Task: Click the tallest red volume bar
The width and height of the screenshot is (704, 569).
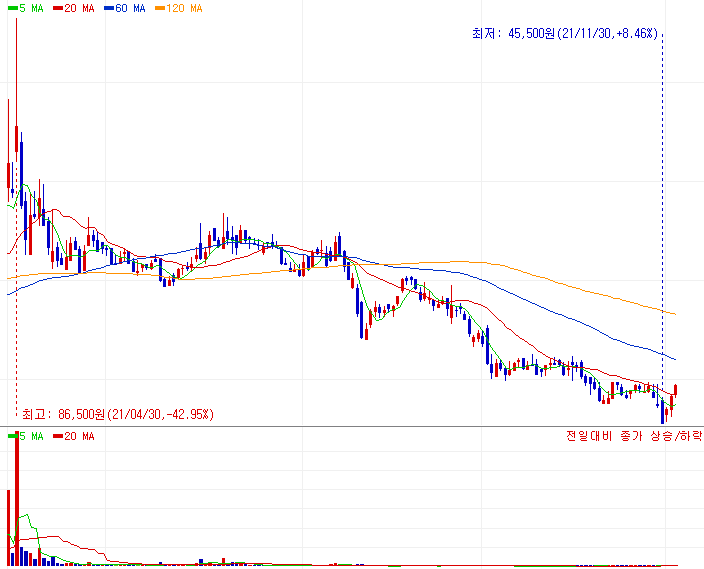Action: 17,498
